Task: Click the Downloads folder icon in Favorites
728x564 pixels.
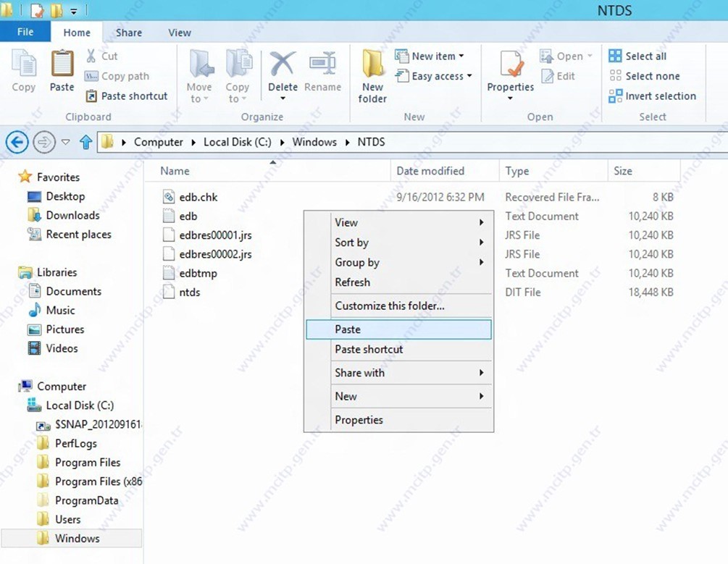Action: coord(34,215)
